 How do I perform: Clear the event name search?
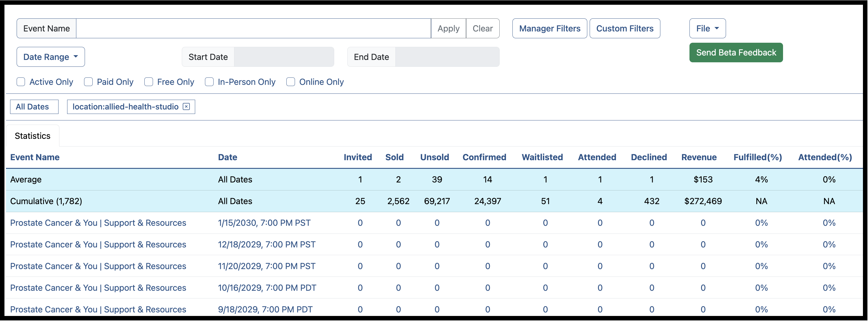point(482,28)
